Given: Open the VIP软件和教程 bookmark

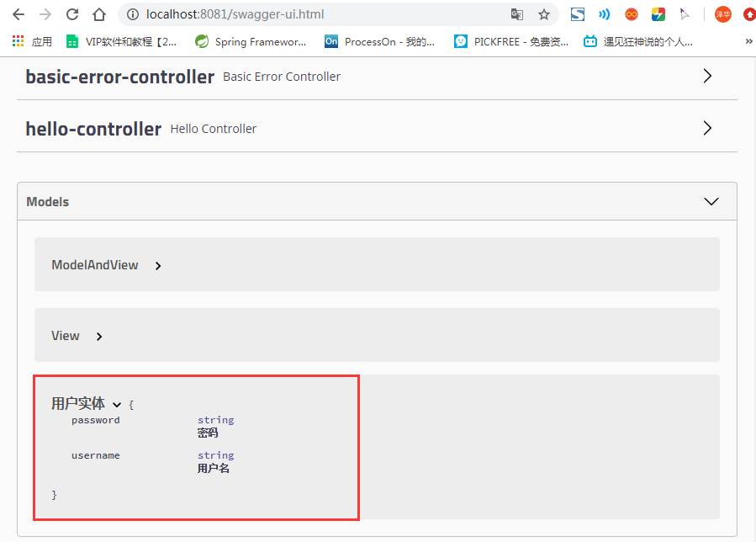Looking at the screenshot, I should (x=121, y=41).
